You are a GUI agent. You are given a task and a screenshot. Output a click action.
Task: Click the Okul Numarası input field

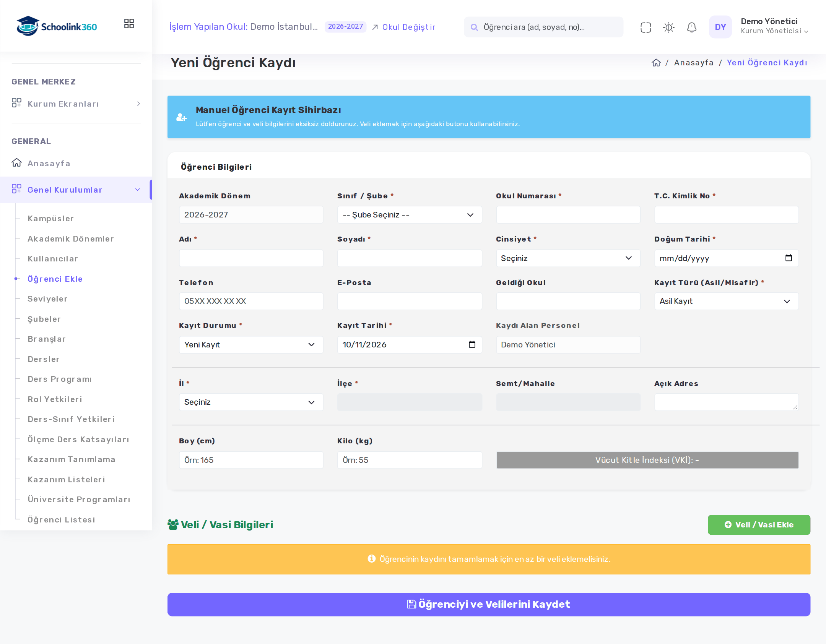tap(568, 215)
